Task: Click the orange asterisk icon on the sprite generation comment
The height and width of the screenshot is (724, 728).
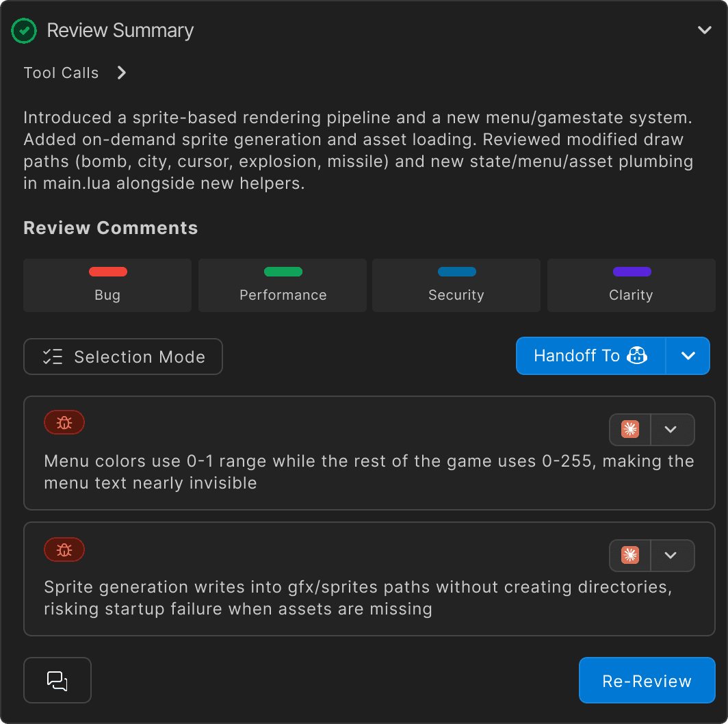Action: pos(630,556)
